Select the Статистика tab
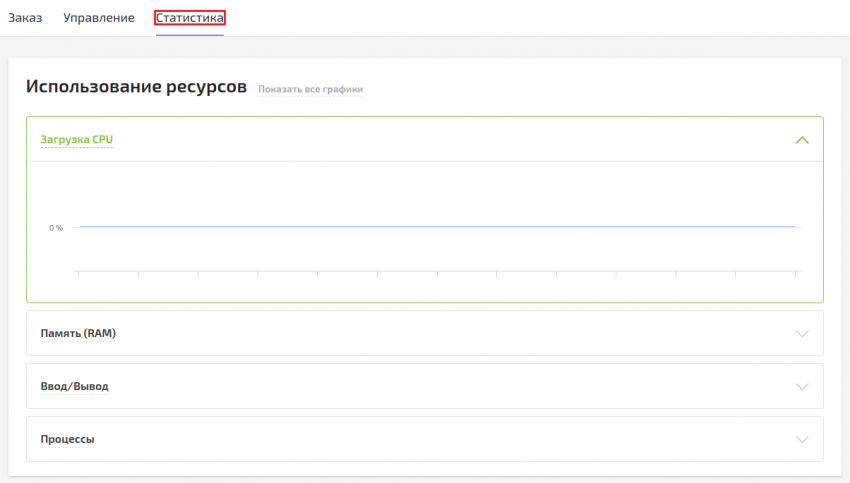Viewport: 850px width, 483px height. click(x=189, y=18)
